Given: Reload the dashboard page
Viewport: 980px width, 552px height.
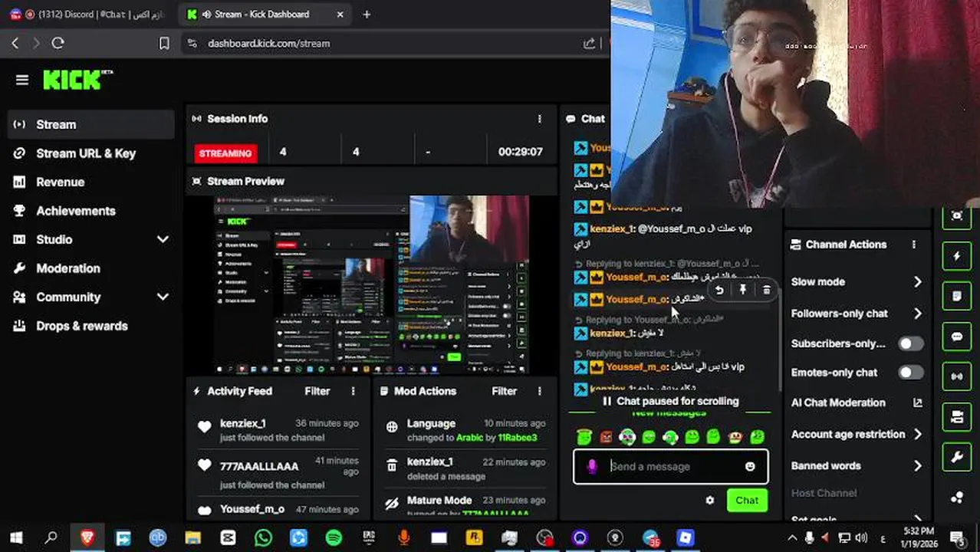Looking at the screenshot, I should pos(58,44).
